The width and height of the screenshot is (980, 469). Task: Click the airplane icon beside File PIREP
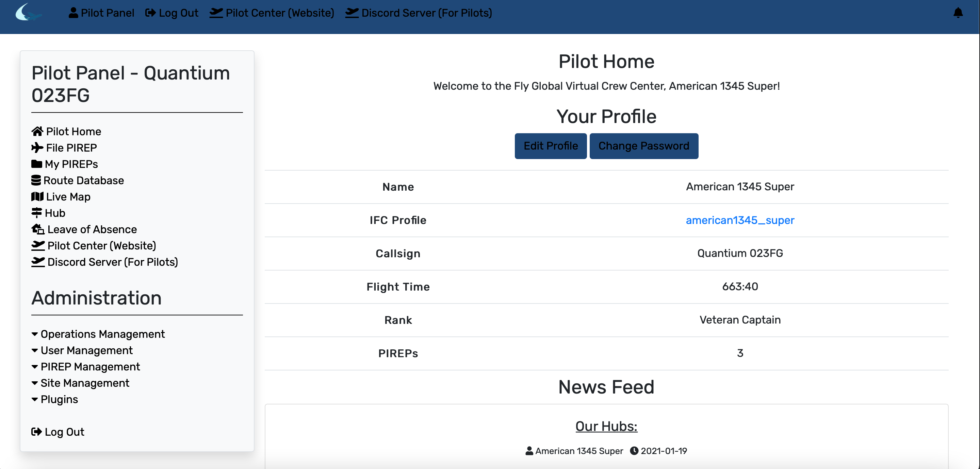[x=37, y=148]
